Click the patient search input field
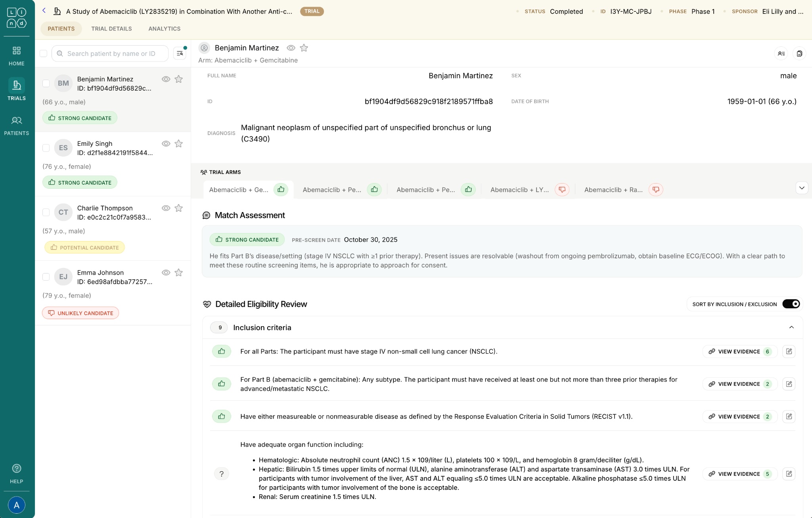The width and height of the screenshot is (812, 518). pos(110,53)
